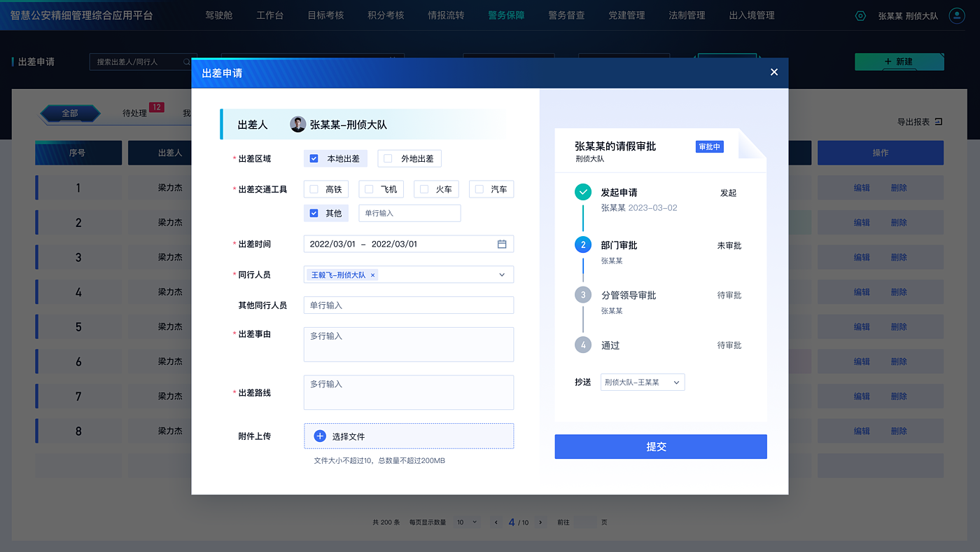Click 编辑 in row 4
The height and width of the screenshot is (552, 980).
click(x=862, y=292)
